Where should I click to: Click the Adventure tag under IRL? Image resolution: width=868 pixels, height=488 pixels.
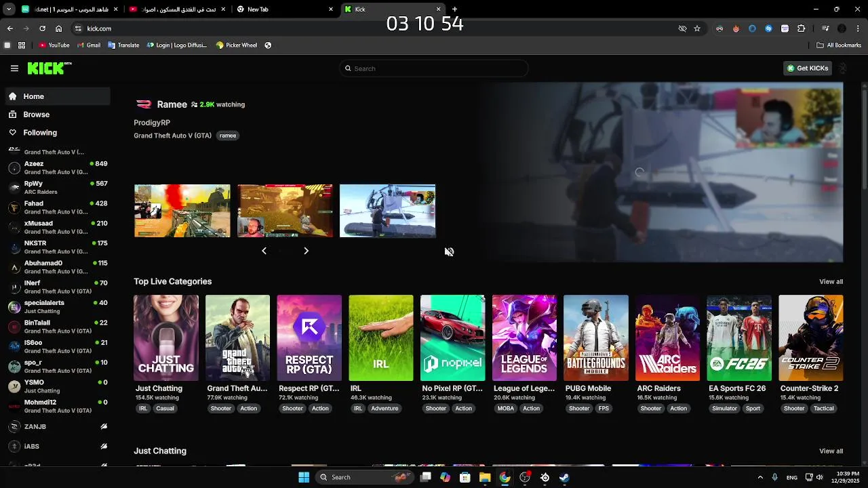pos(384,409)
